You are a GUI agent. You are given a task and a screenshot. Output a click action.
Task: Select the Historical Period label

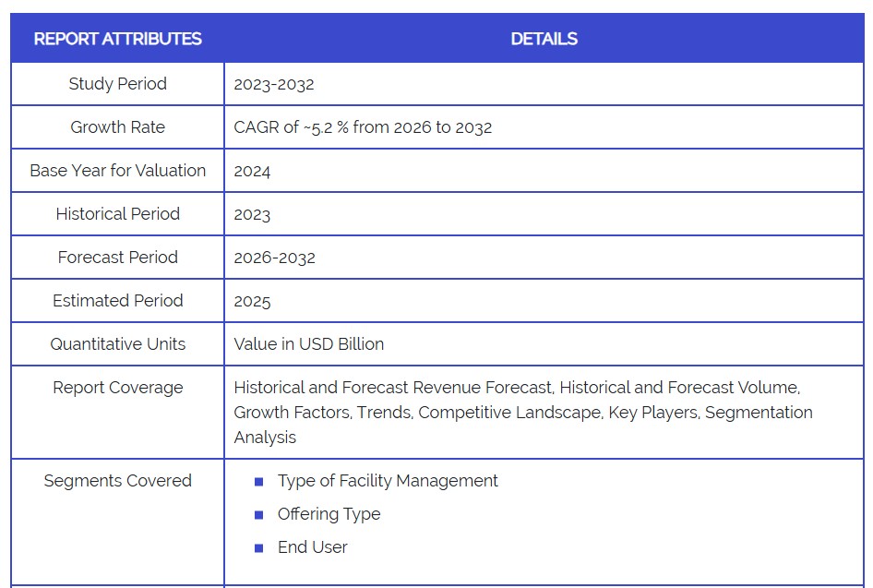click(117, 214)
